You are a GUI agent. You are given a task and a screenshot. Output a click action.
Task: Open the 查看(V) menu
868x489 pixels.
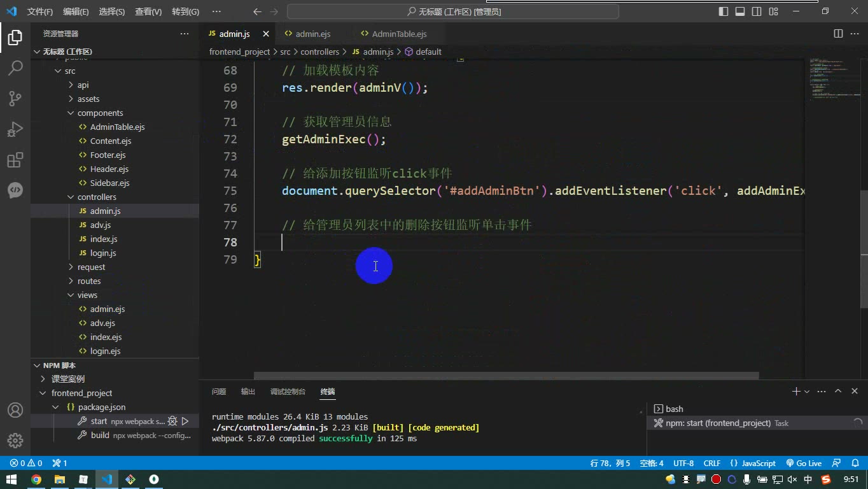[148, 11]
